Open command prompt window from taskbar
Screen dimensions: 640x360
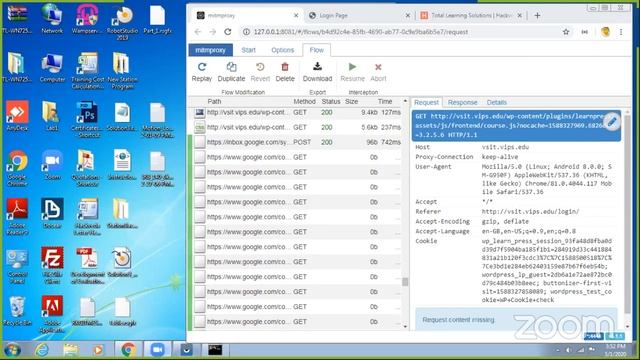point(215,350)
